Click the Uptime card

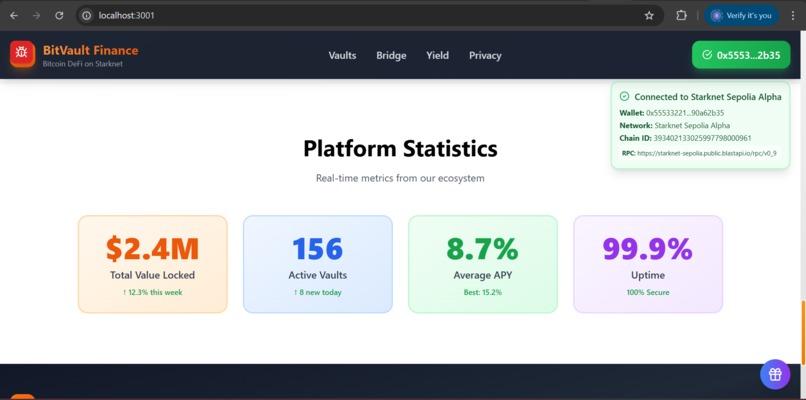pos(648,264)
